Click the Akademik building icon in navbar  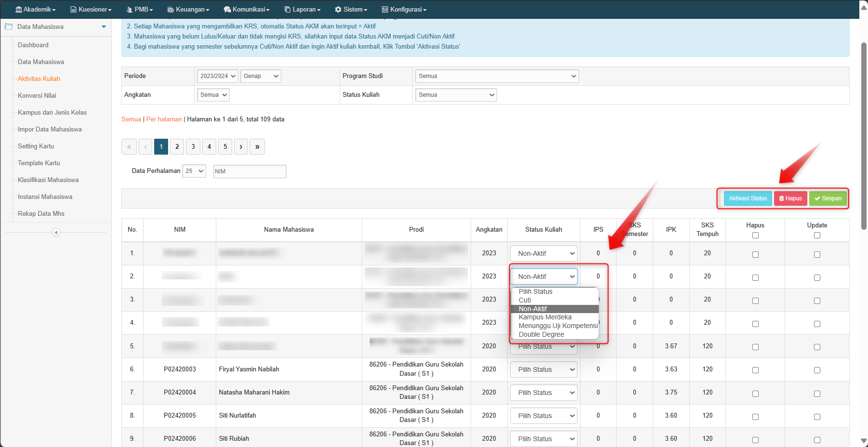[x=19, y=10]
